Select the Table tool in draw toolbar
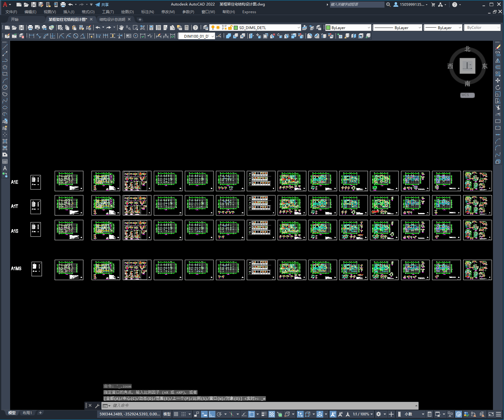Viewport: 504px width, 420px height. (5, 161)
